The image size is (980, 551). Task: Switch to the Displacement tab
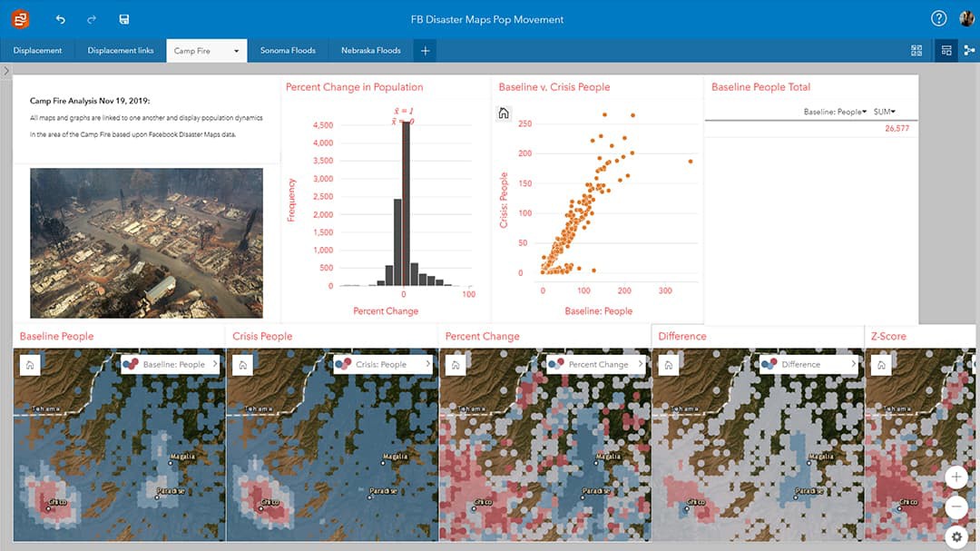(37, 51)
